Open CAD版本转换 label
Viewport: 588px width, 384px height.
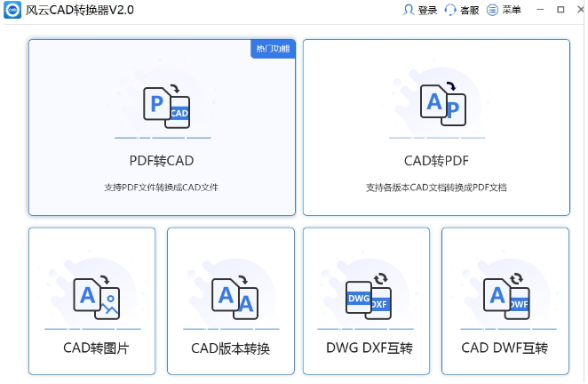pyautogui.click(x=230, y=348)
